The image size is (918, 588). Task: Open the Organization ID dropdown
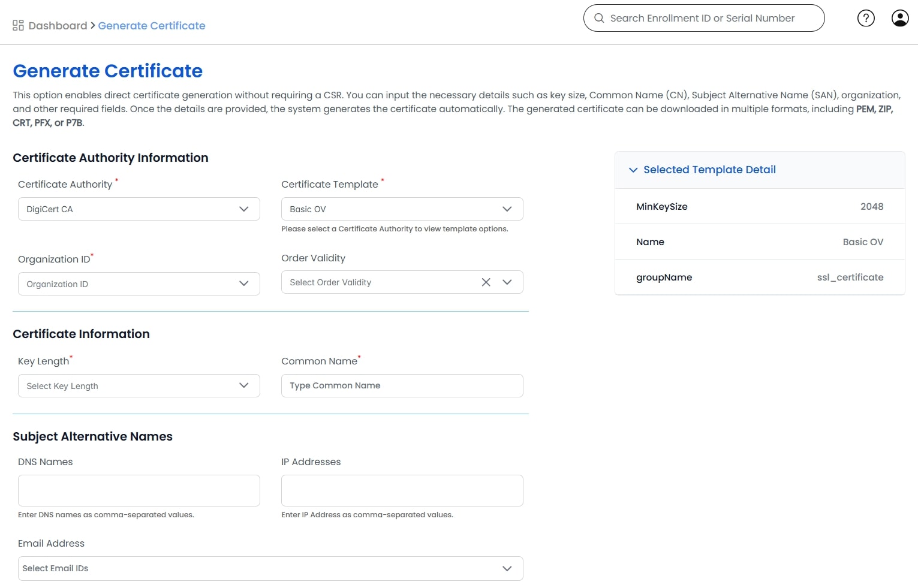point(139,284)
